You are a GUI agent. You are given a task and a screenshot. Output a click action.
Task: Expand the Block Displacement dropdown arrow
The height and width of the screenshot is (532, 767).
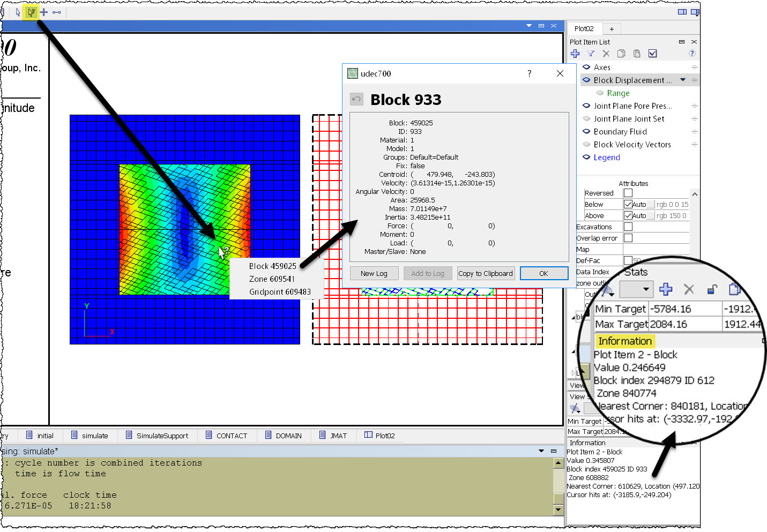point(683,80)
